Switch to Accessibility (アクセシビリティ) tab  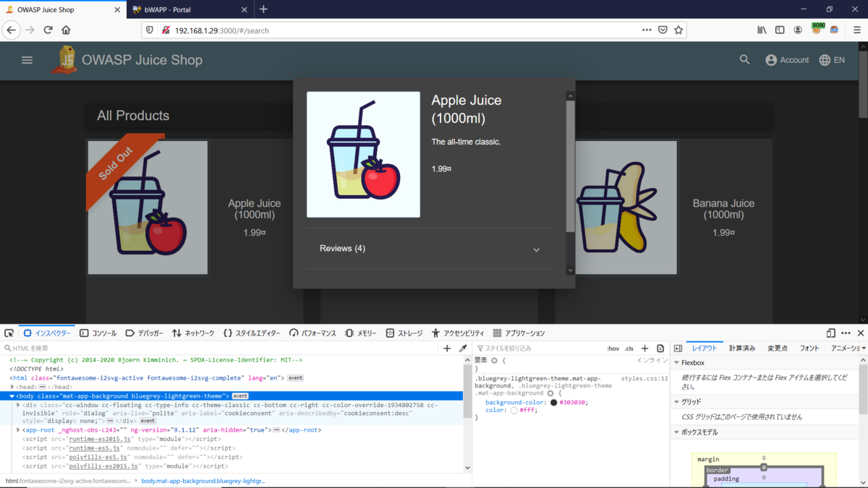(458, 333)
